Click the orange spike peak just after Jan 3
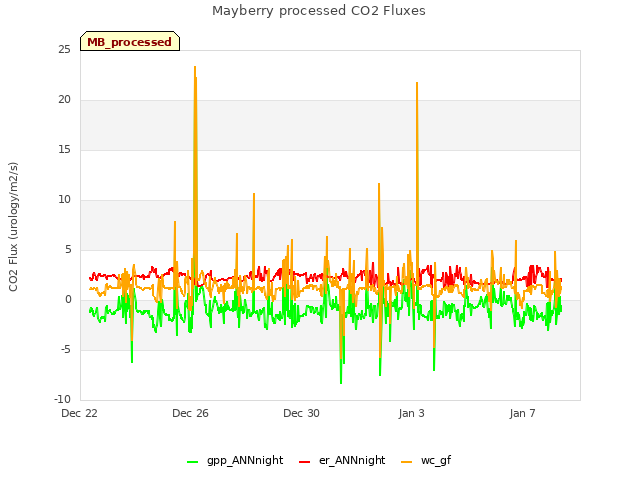This screenshot has height=480, width=640. click(417, 83)
